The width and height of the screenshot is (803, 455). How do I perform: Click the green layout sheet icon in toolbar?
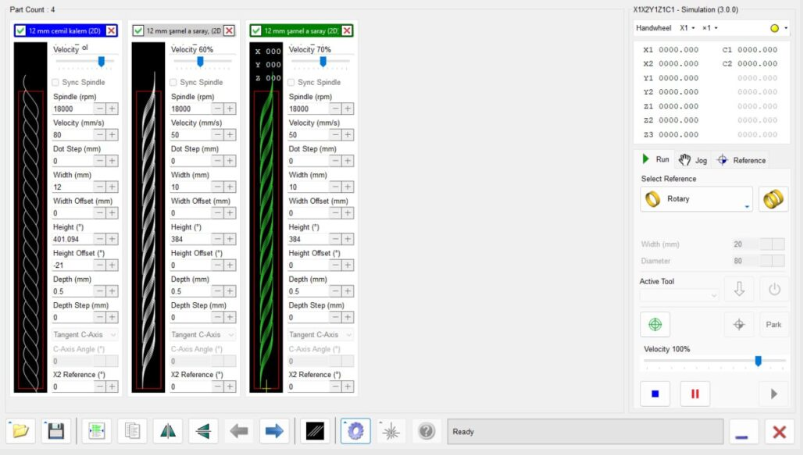(96, 431)
